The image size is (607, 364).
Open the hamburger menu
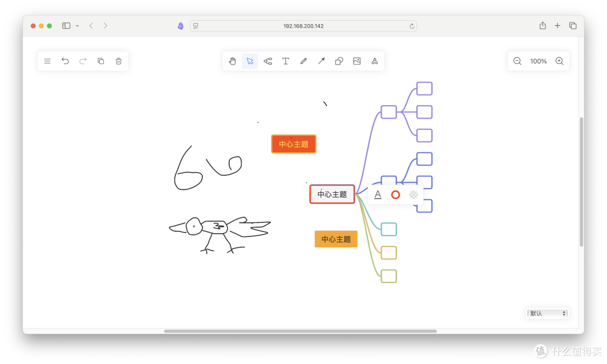tap(47, 61)
